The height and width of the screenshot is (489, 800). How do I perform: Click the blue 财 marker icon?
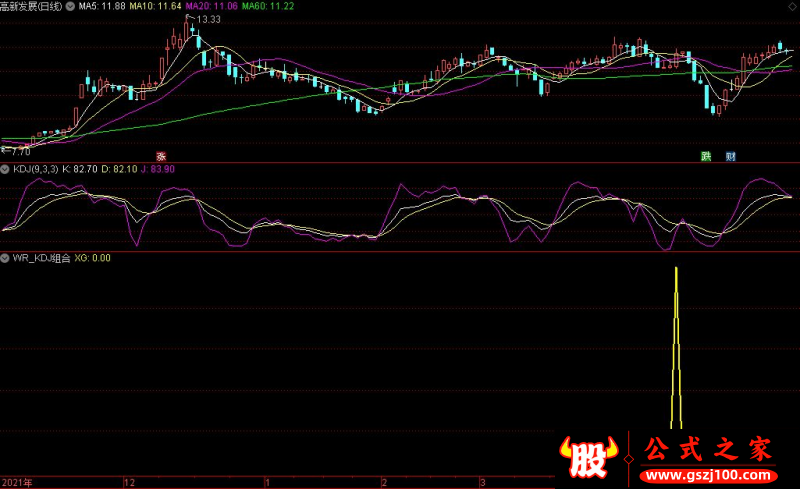pos(731,156)
